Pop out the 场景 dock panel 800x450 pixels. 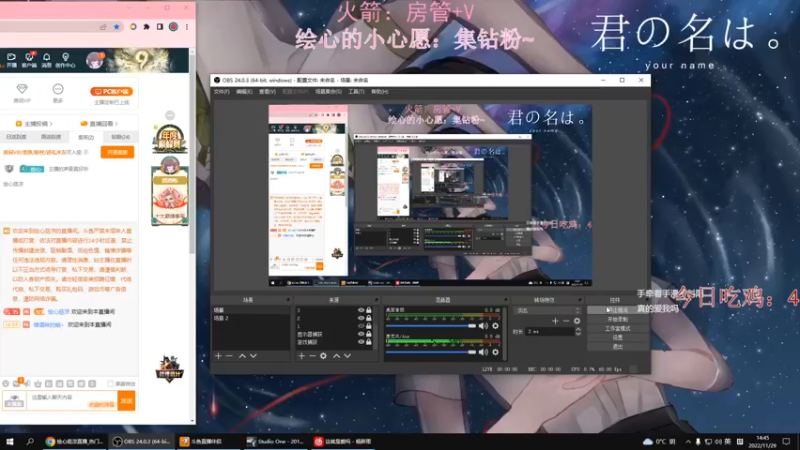pos(288,300)
